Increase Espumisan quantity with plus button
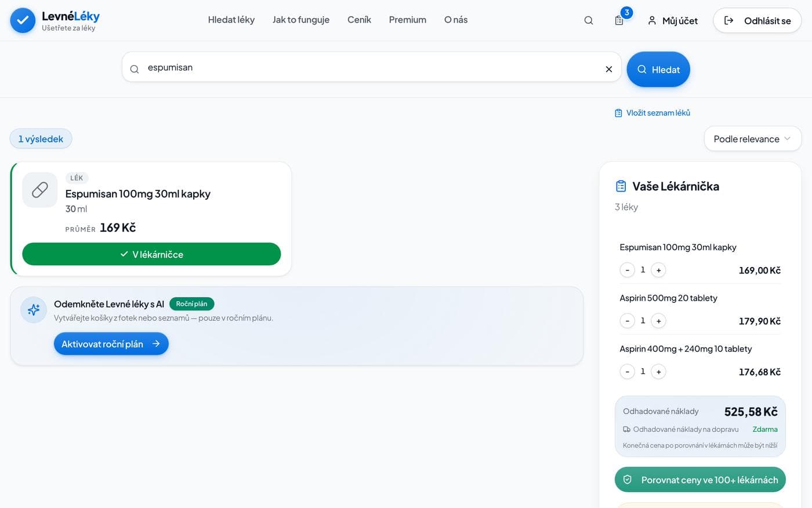This screenshot has height=508, width=812. pyautogui.click(x=658, y=270)
